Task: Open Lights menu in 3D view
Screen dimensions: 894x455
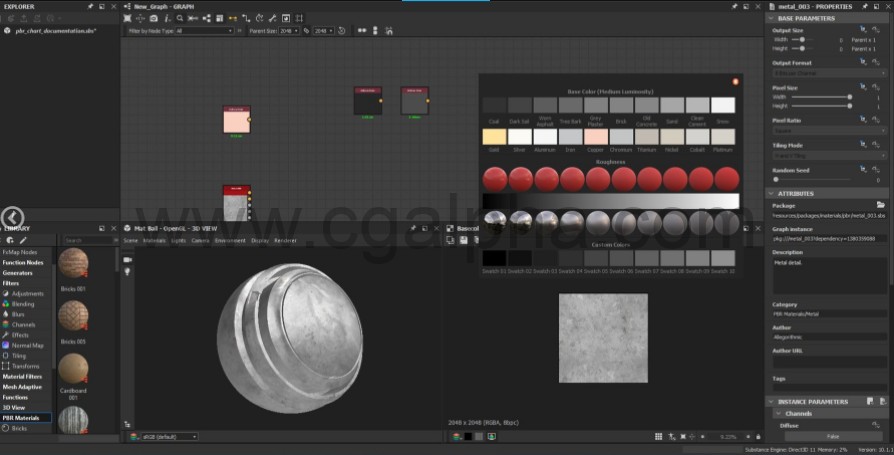Action: (178, 240)
